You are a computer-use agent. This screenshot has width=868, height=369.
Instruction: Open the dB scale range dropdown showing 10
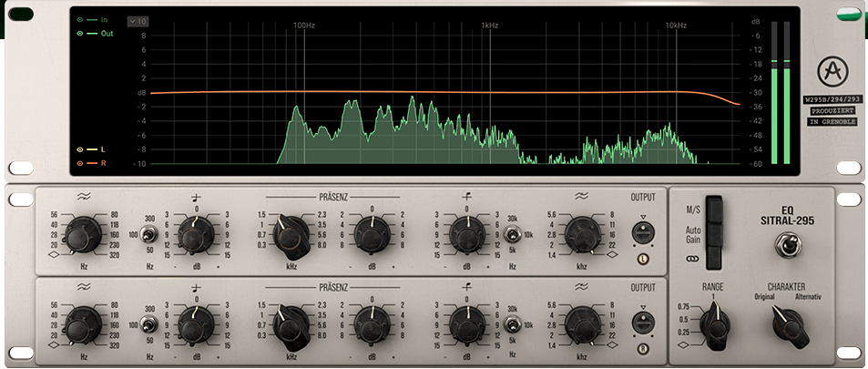(x=138, y=22)
